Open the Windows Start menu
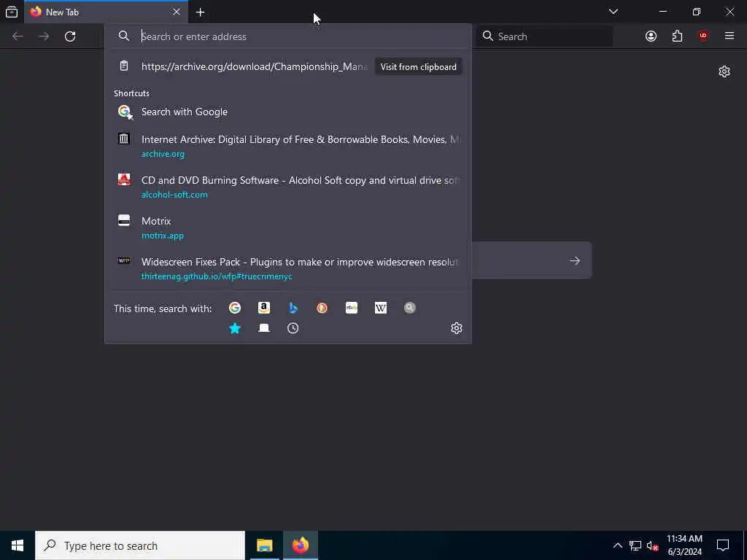The image size is (747, 560). tap(18, 545)
